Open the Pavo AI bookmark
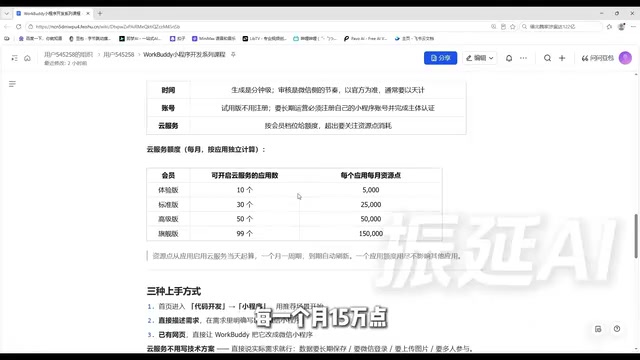This screenshot has height=360, width=640. tap(365, 38)
